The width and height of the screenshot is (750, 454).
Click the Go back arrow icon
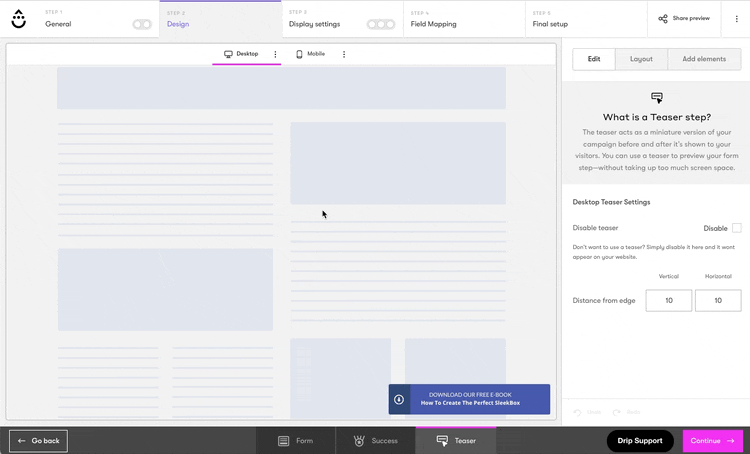point(22,441)
